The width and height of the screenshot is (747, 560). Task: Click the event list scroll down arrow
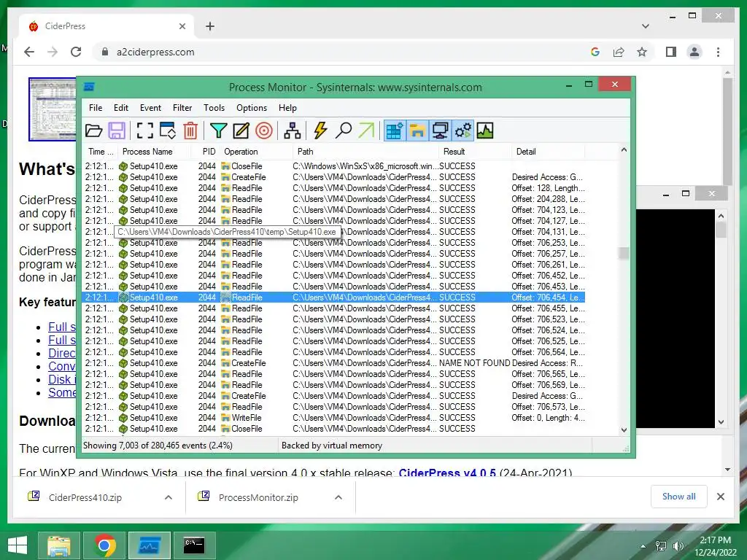(624, 430)
